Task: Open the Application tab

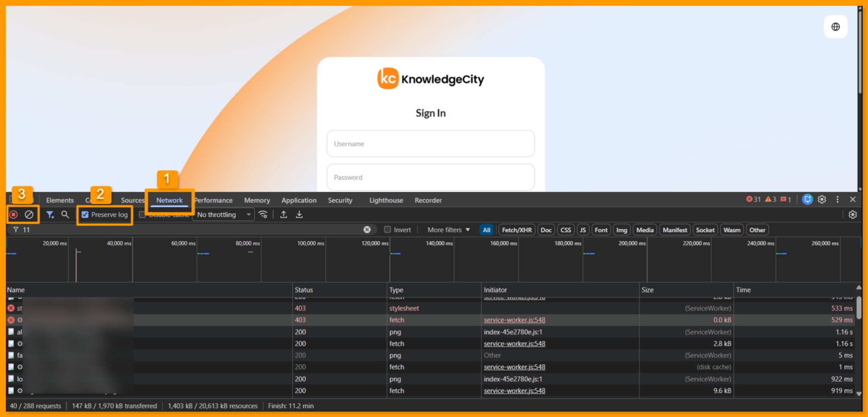Action: 299,200
